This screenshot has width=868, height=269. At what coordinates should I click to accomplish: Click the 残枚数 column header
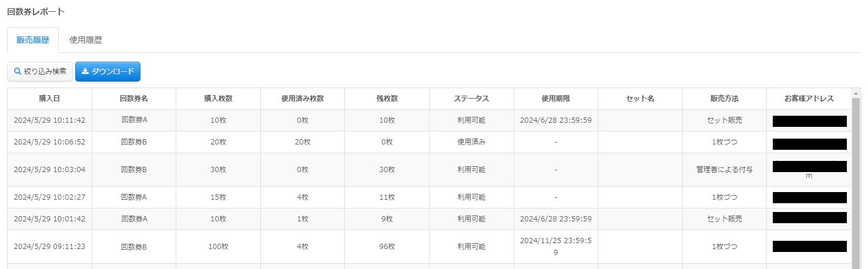pos(387,99)
